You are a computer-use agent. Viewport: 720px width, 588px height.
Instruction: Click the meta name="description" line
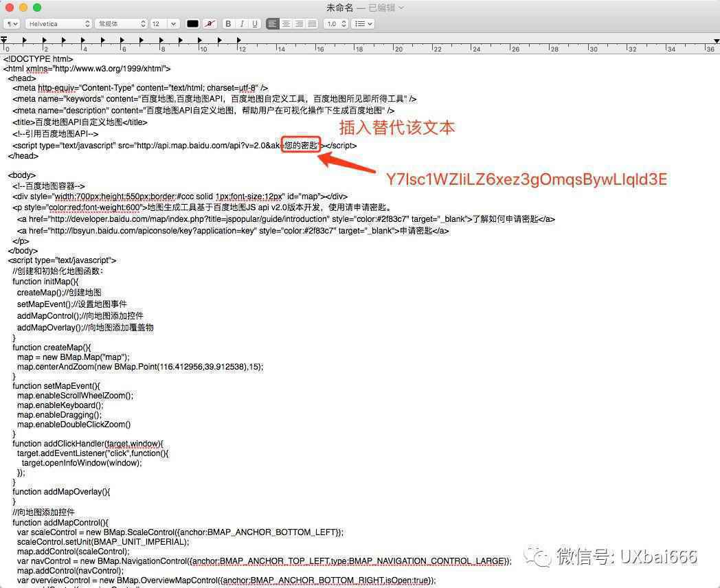[x=203, y=110]
